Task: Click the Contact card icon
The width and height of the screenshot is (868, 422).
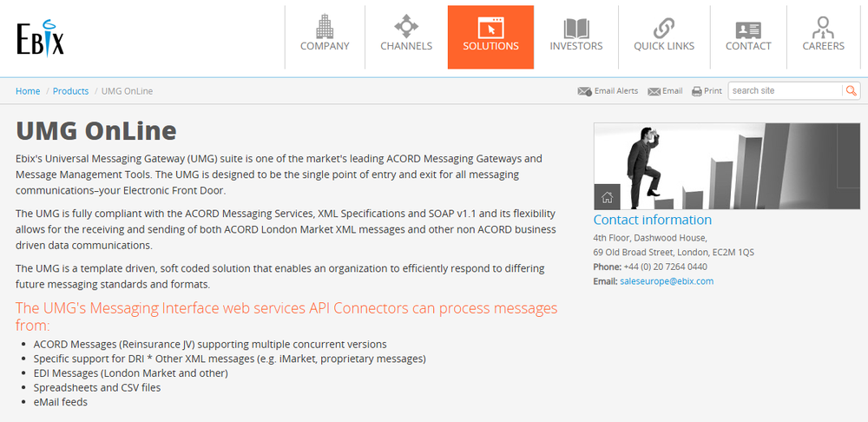Action: tap(748, 30)
